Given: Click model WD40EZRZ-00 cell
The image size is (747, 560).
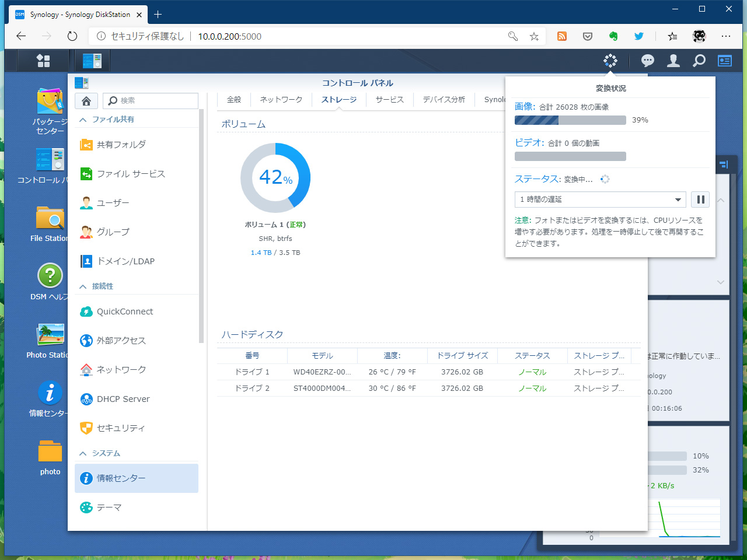Looking at the screenshot, I should (x=322, y=372).
